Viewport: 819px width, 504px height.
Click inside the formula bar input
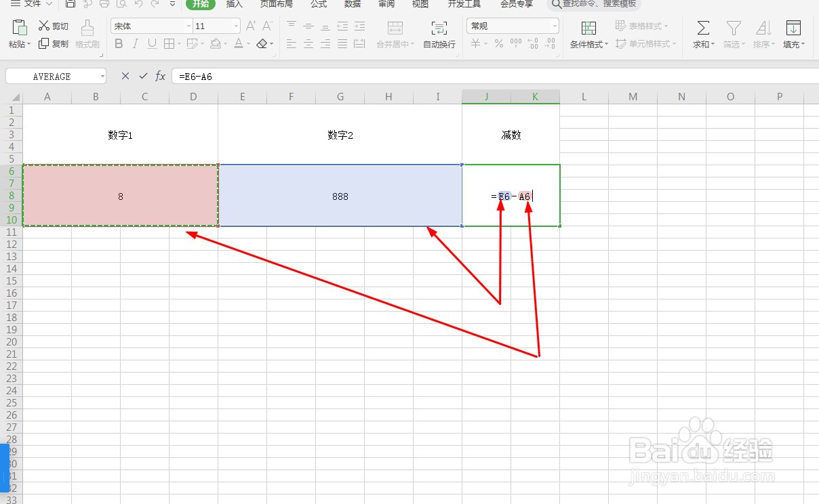(x=495, y=76)
